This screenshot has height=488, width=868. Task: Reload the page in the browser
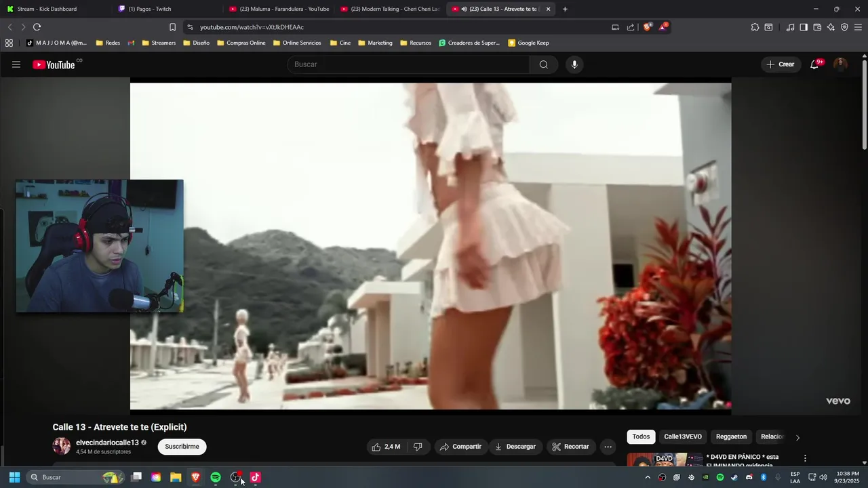point(37,27)
